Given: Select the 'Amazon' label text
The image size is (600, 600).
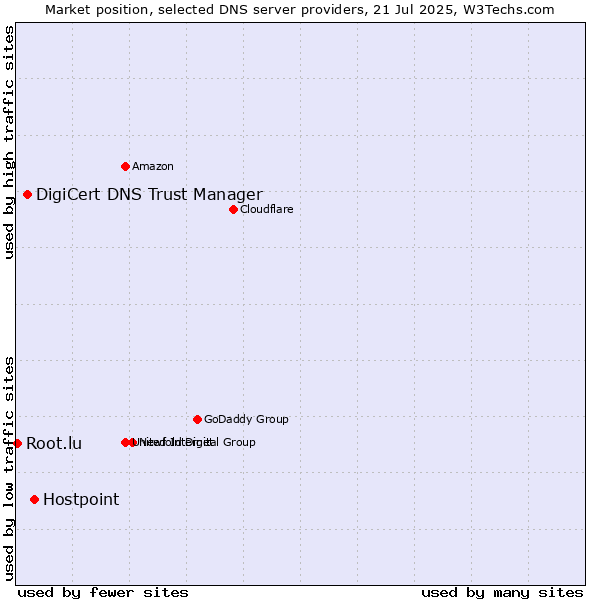Looking at the screenshot, I should click(x=153, y=166).
